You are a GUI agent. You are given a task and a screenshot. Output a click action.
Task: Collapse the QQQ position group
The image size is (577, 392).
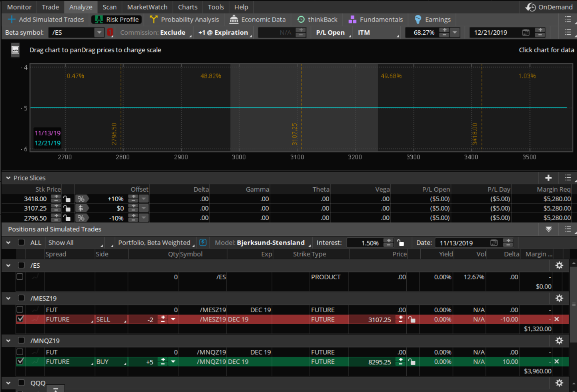point(8,383)
